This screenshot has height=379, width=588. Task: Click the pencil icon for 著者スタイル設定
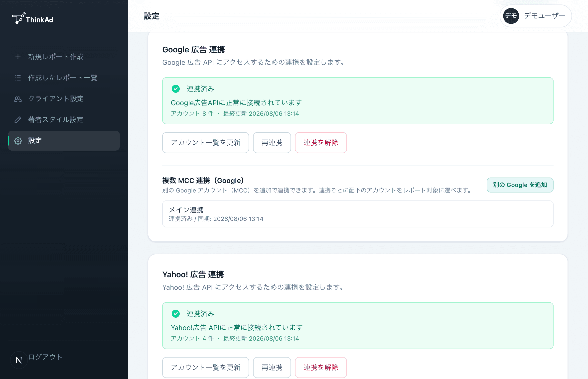(x=18, y=120)
